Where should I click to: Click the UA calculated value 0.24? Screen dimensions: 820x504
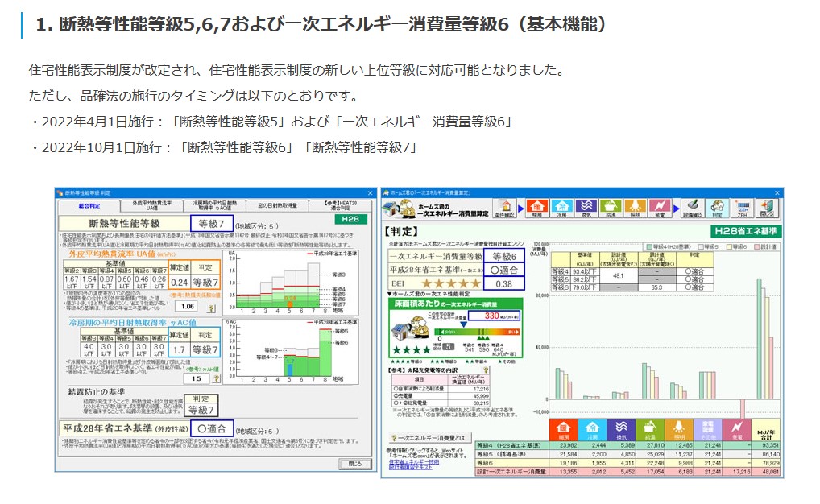[x=180, y=283]
